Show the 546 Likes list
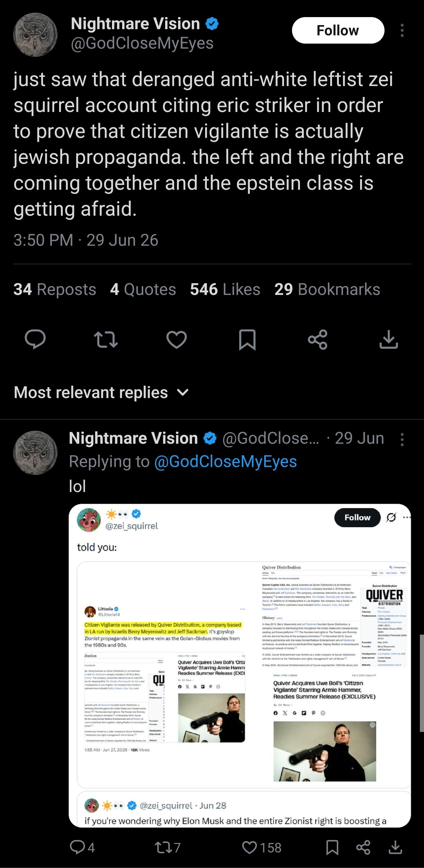 tap(225, 289)
